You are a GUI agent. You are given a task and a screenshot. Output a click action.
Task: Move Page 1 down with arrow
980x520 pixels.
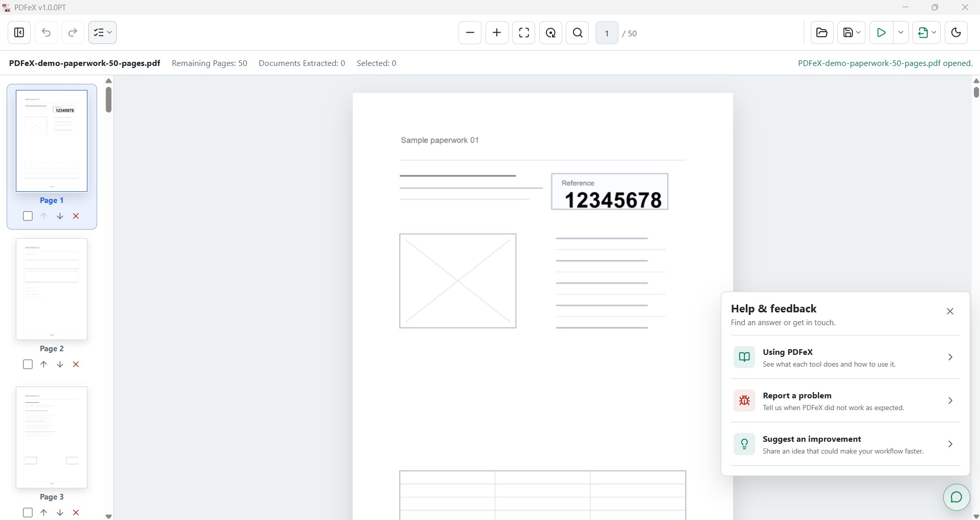60,216
